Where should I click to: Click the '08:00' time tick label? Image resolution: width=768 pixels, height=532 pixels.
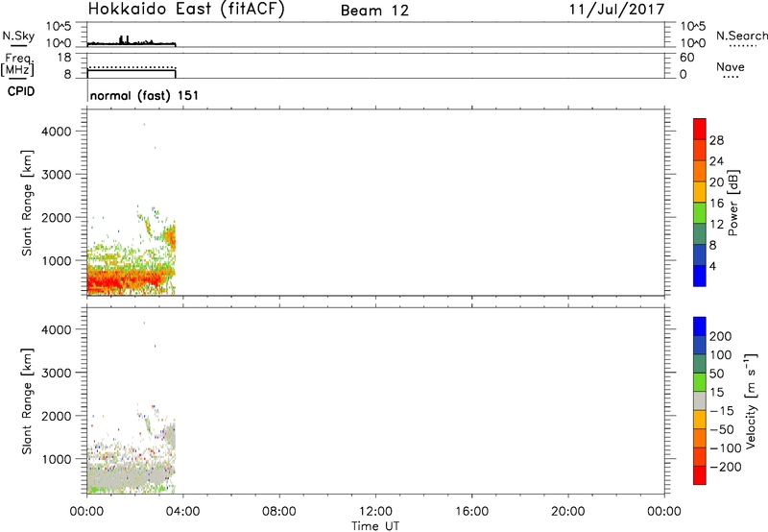pyautogui.click(x=279, y=512)
